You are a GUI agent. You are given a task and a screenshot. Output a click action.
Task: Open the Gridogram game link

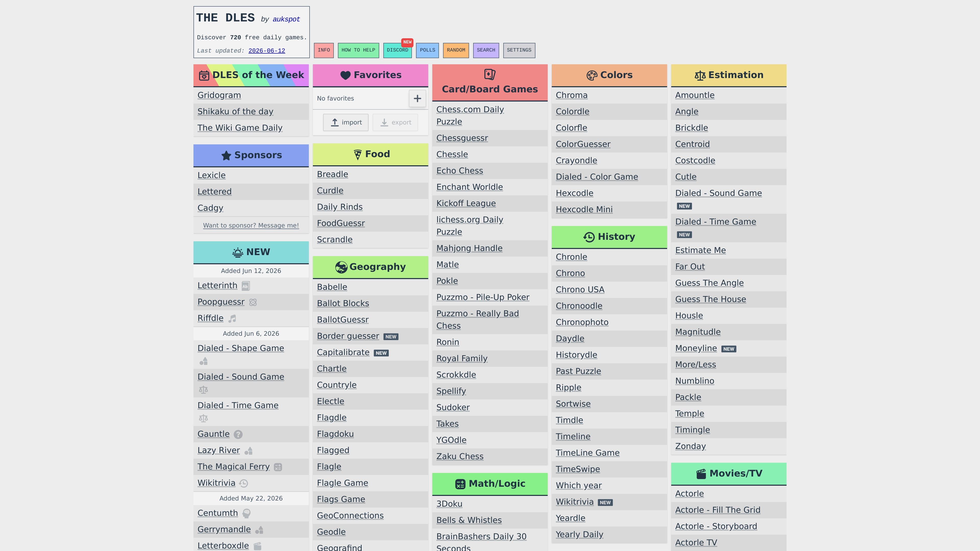tap(219, 95)
